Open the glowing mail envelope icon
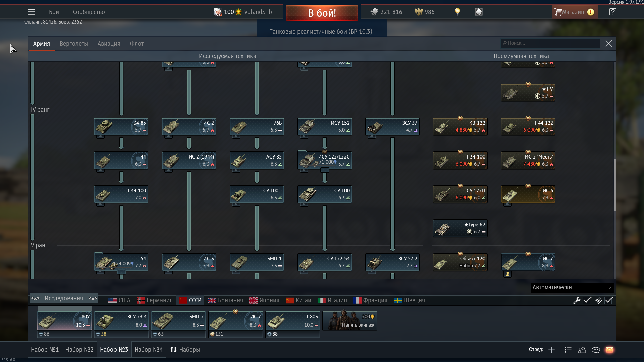 click(609, 350)
